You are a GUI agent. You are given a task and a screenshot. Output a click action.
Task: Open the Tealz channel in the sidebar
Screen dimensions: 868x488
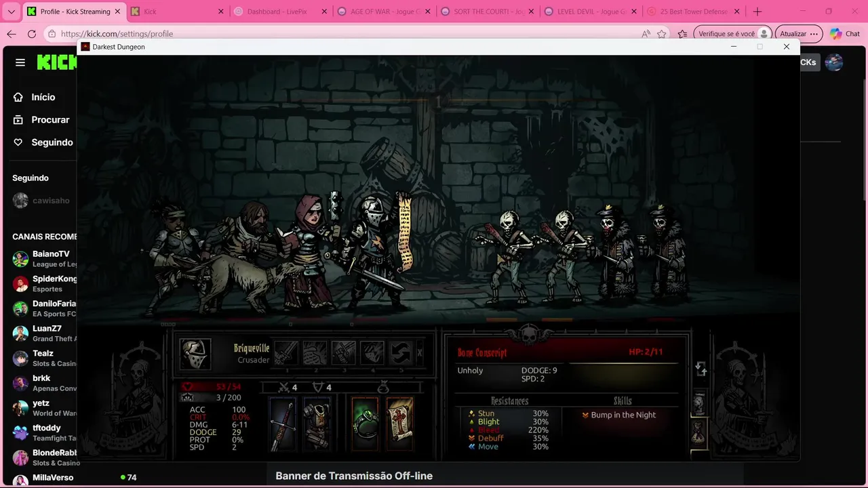point(43,358)
